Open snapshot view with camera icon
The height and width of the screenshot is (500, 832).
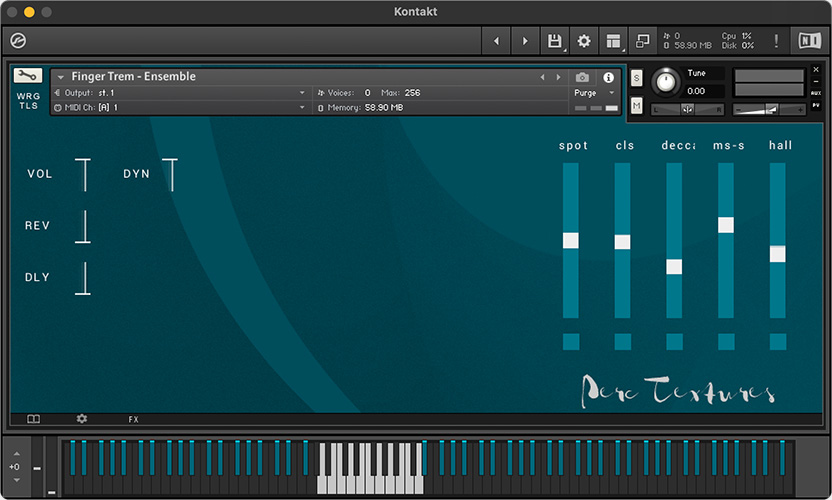pyautogui.click(x=582, y=77)
